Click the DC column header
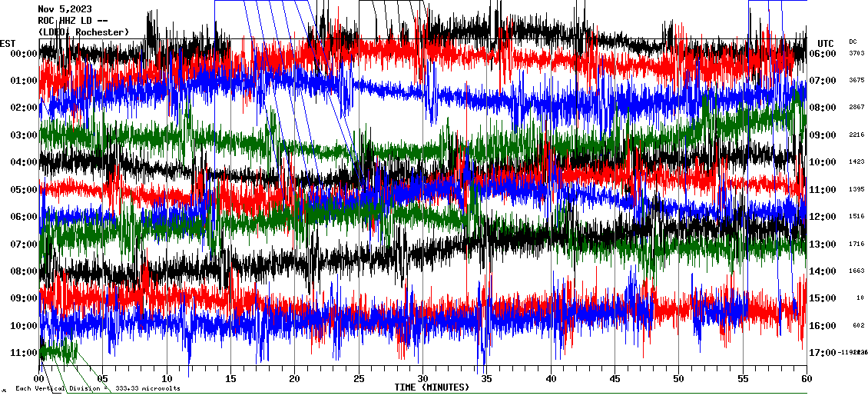Image resolution: width=868 pixels, height=399 pixels. pos(853,42)
